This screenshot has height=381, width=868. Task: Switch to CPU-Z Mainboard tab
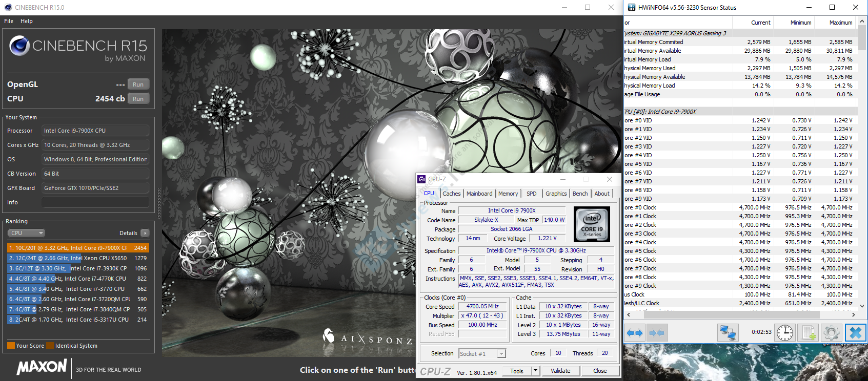pos(479,194)
